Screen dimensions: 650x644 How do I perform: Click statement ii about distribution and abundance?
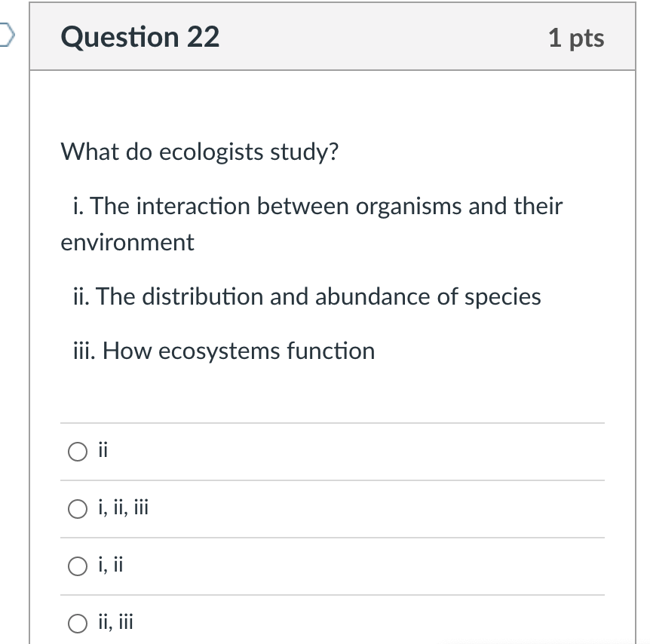click(x=305, y=296)
